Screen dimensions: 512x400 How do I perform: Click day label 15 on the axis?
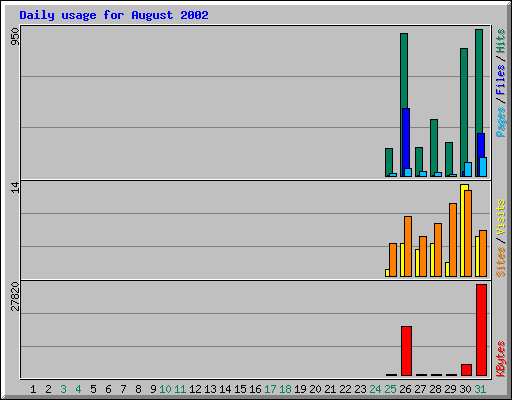click(x=240, y=389)
